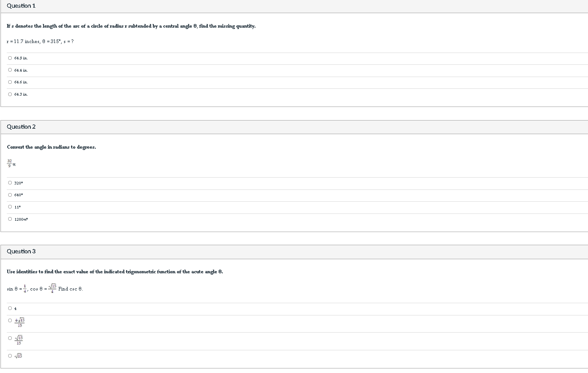The height and width of the screenshot is (373, 588).
Task: Choose the 640° radio option
Action: [10, 195]
